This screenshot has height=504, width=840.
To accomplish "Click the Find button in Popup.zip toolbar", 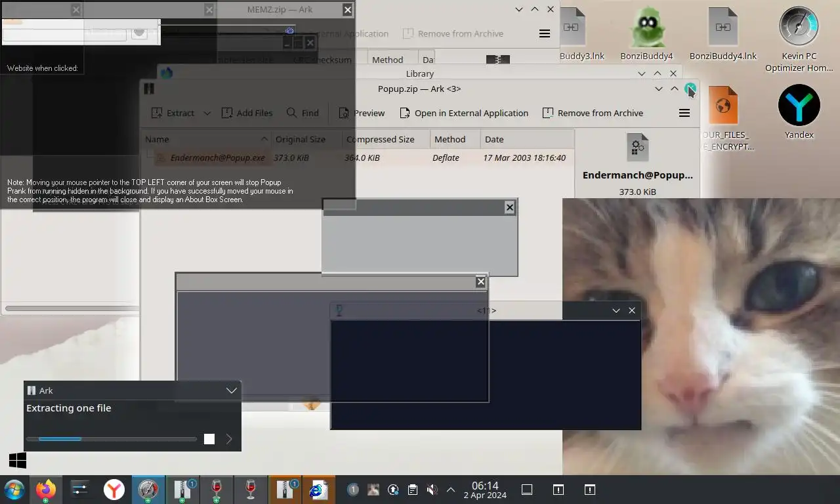I will pyautogui.click(x=303, y=113).
